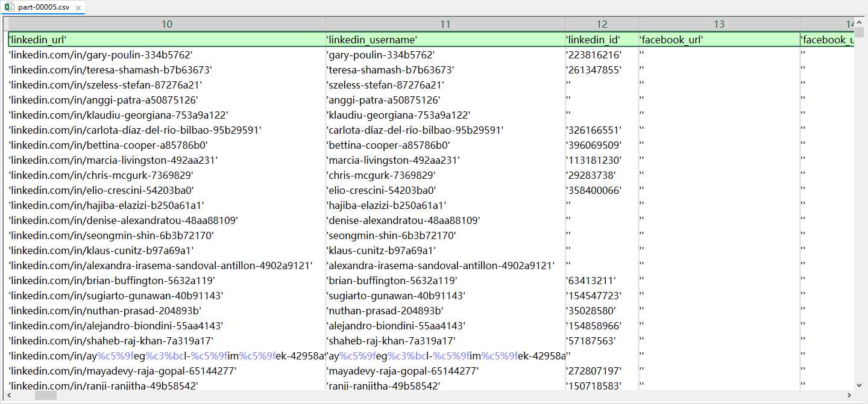Click the CSV file icon on the part-00005.csv tab

(x=10, y=7)
